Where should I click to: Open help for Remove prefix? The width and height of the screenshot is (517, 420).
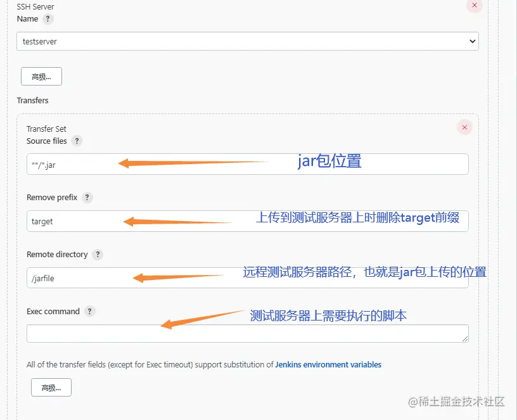pos(87,198)
